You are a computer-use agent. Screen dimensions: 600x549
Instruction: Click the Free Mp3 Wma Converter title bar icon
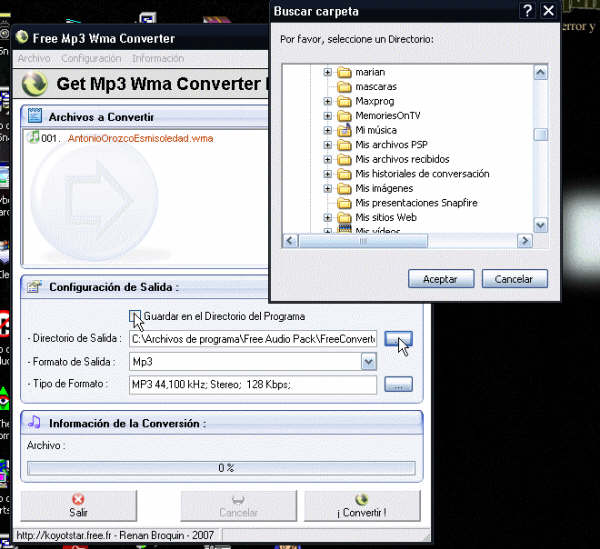pos(22,37)
